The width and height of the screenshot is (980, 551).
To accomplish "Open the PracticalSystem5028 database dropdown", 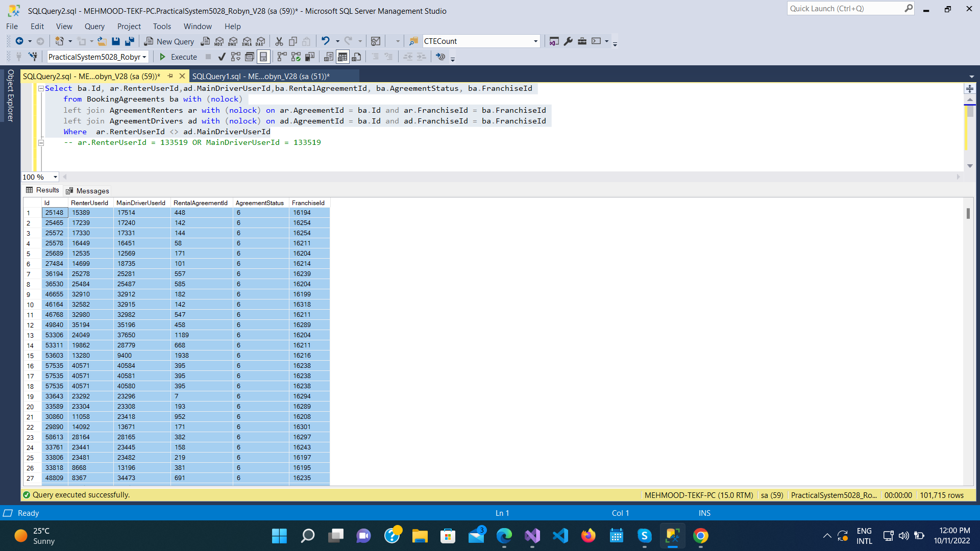I will click(144, 57).
